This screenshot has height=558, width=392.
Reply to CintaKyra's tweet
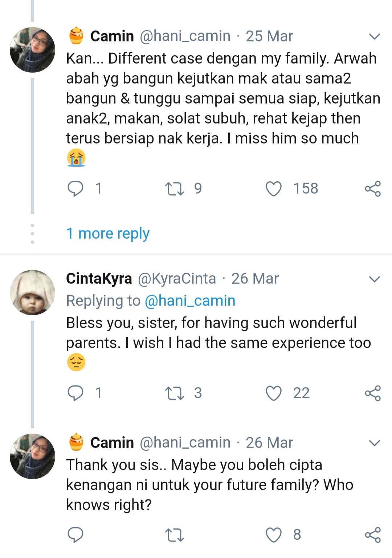tap(76, 393)
